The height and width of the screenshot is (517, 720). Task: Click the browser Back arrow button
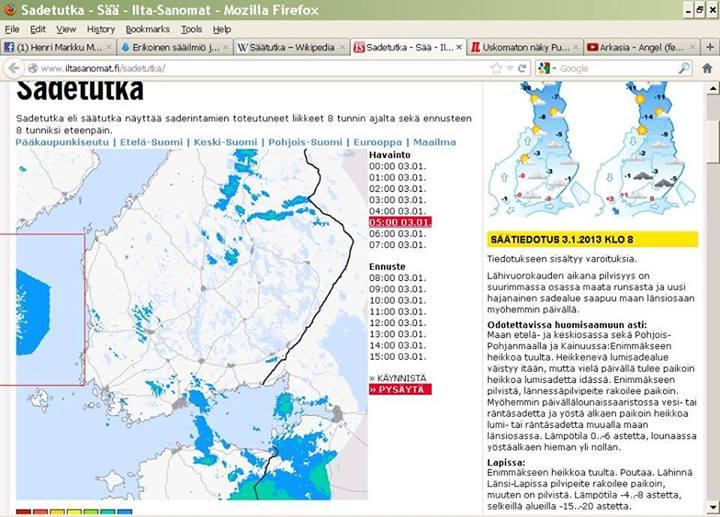tap(14, 68)
